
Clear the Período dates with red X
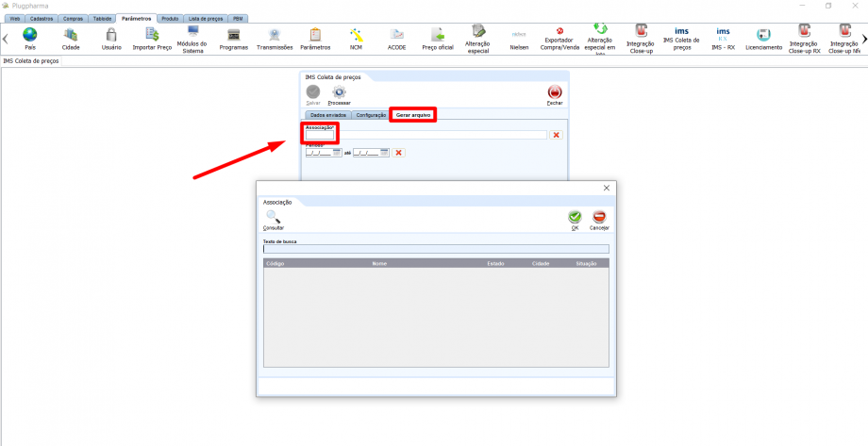click(x=399, y=153)
